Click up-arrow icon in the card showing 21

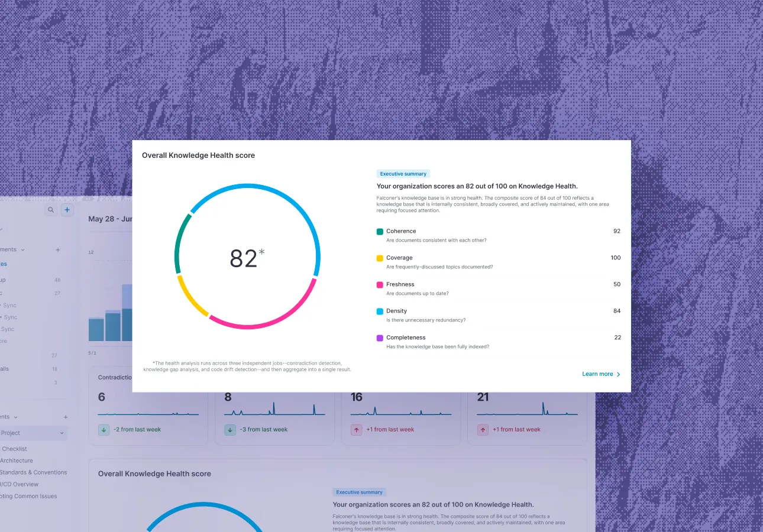483,430
